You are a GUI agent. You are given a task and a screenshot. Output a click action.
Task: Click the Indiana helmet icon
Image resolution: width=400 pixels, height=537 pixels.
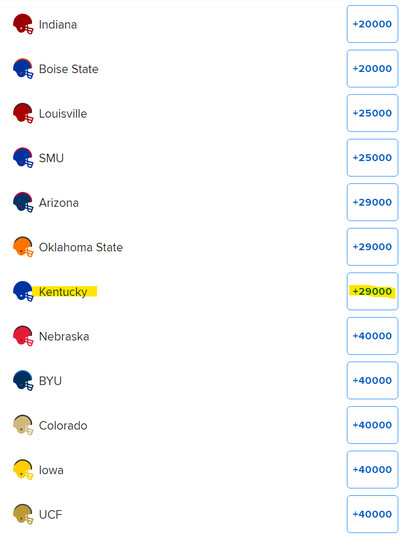point(23,24)
